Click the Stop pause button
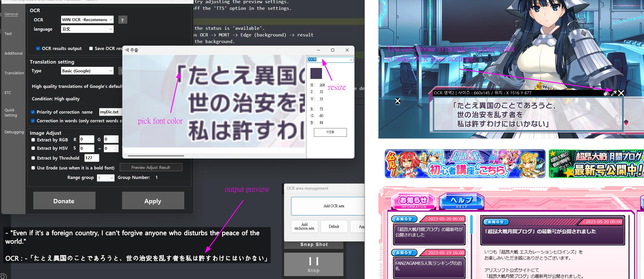 [314, 264]
